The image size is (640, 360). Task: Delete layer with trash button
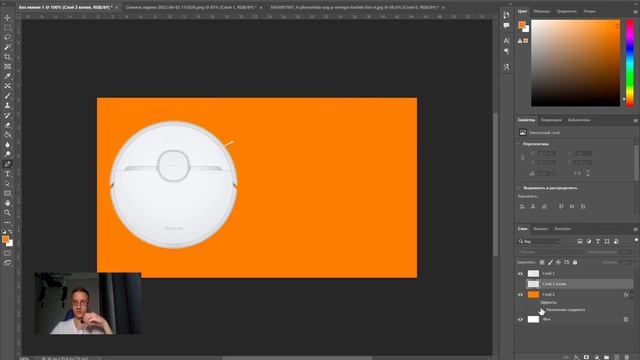(627, 357)
